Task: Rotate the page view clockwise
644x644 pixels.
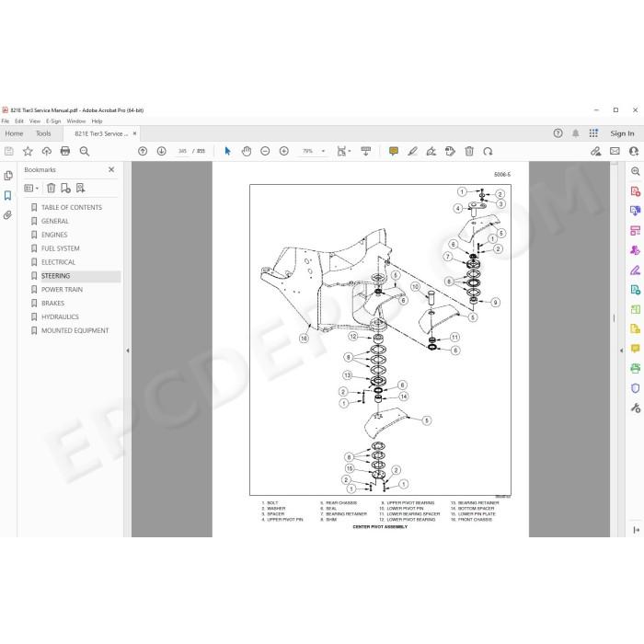Action: pos(488,152)
